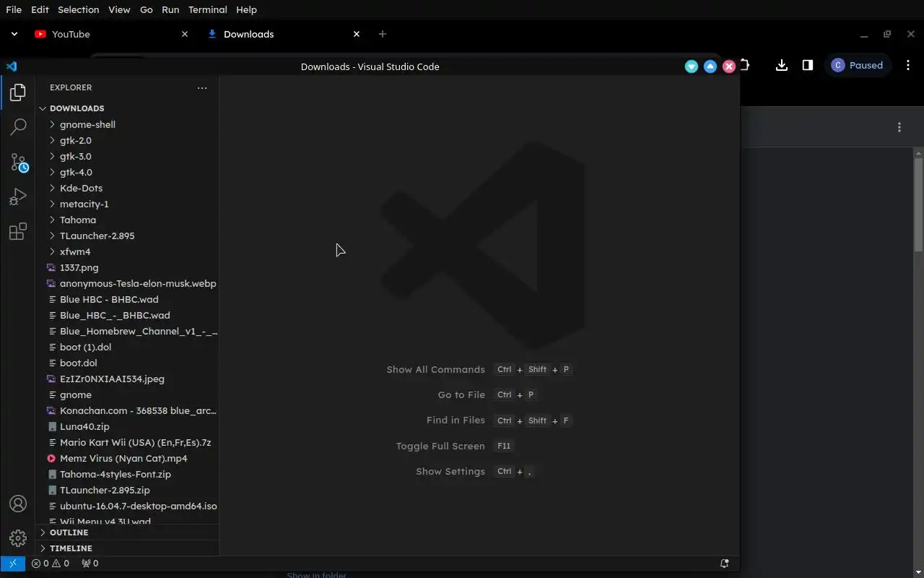Click the ports forwarded status indicator
The width and height of the screenshot is (924, 578).
pos(90,564)
